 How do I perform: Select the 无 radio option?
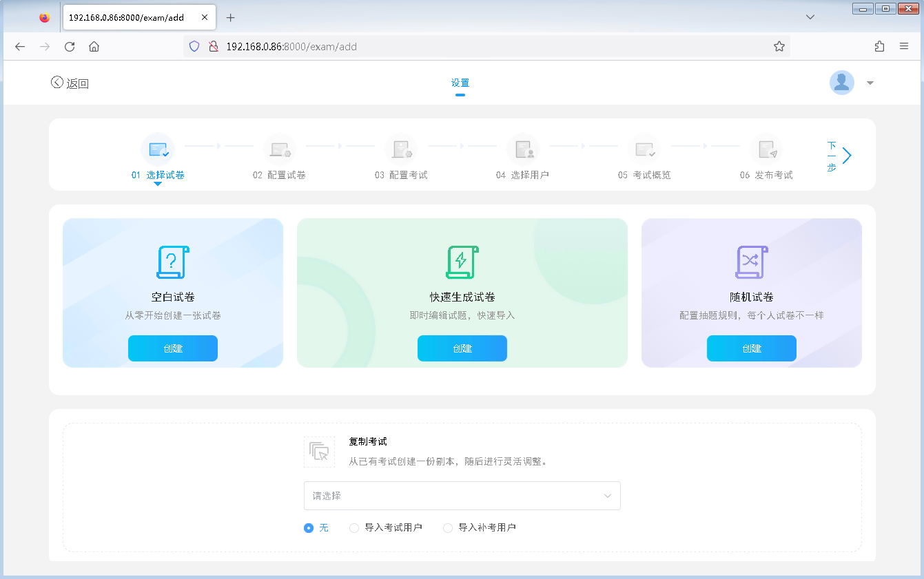[308, 527]
